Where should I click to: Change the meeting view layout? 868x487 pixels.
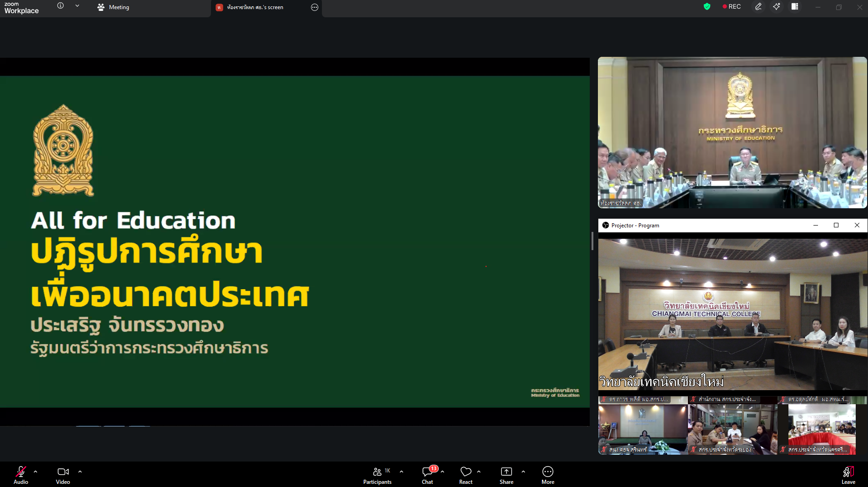pyautogui.click(x=795, y=6)
